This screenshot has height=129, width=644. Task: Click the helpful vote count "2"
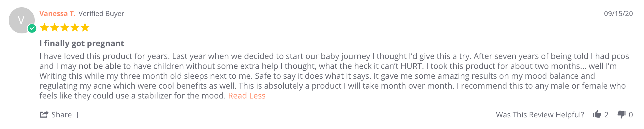[x=606, y=115]
